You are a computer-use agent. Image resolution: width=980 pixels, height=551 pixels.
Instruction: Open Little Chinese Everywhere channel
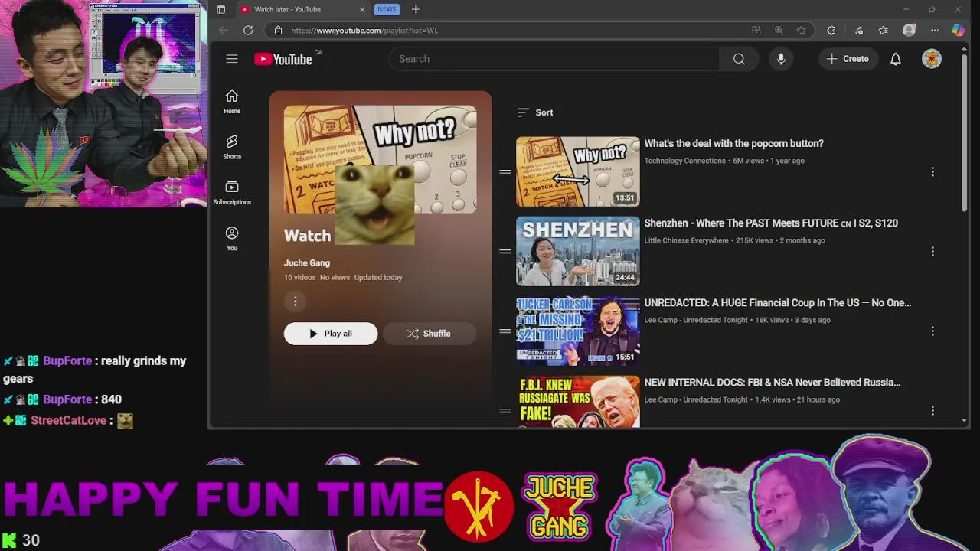[x=686, y=240]
